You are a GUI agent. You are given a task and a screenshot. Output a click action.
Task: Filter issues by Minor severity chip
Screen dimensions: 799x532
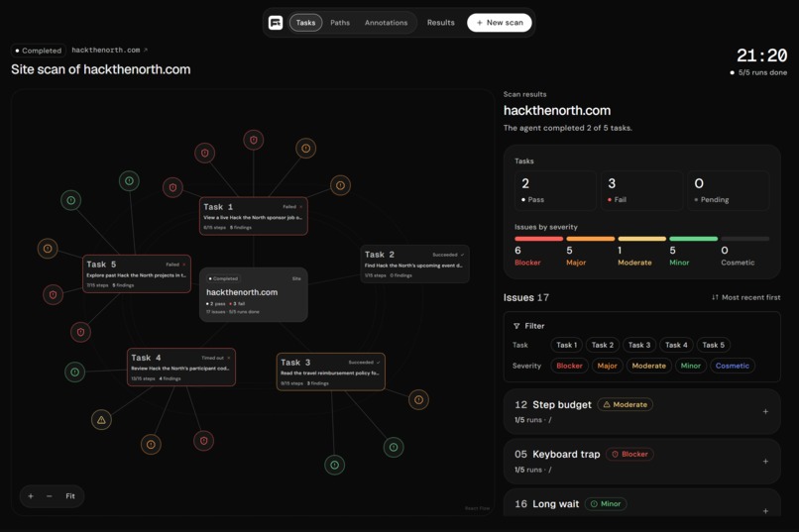pos(691,366)
